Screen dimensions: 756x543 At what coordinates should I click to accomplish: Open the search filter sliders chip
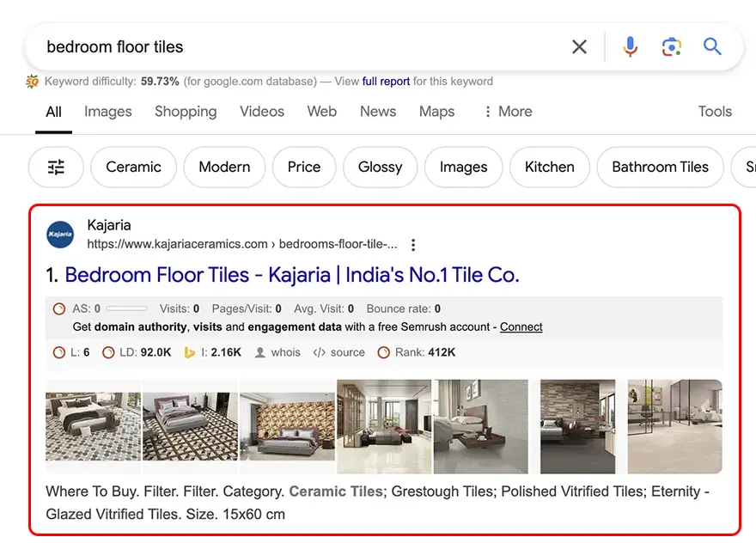pos(56,167)
